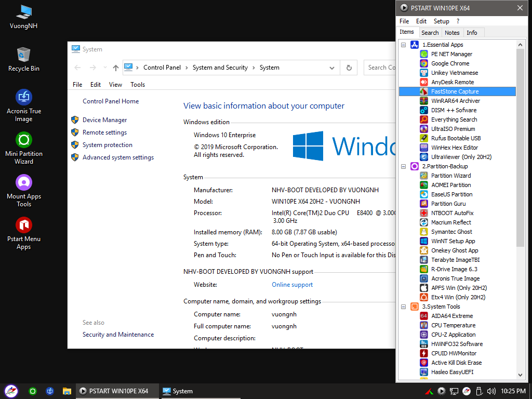The height and width of the screenshot is (399, 532).
Task: Open Security and Maintenance link
Action: [x=118, y=335]
